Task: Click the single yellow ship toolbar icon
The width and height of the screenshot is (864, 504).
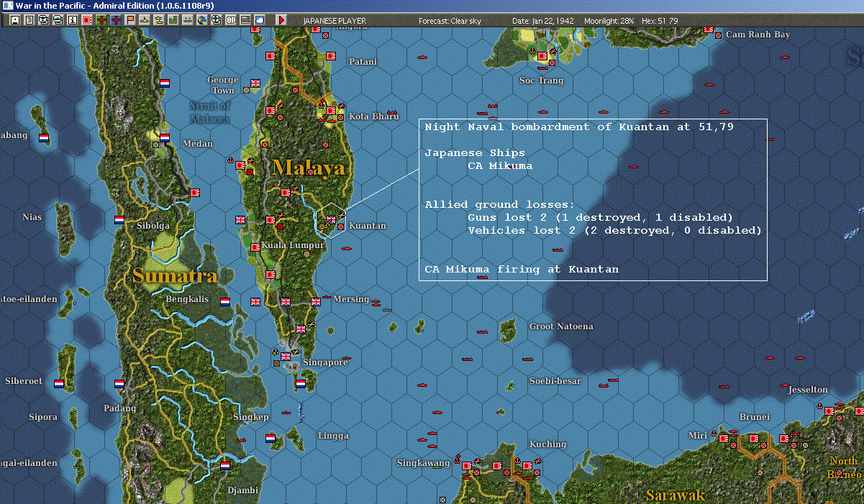Action: [145, 20]
